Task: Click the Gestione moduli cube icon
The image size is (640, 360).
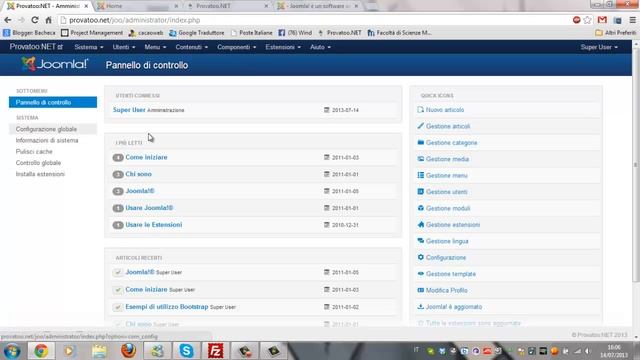Action: click(421, 208)
